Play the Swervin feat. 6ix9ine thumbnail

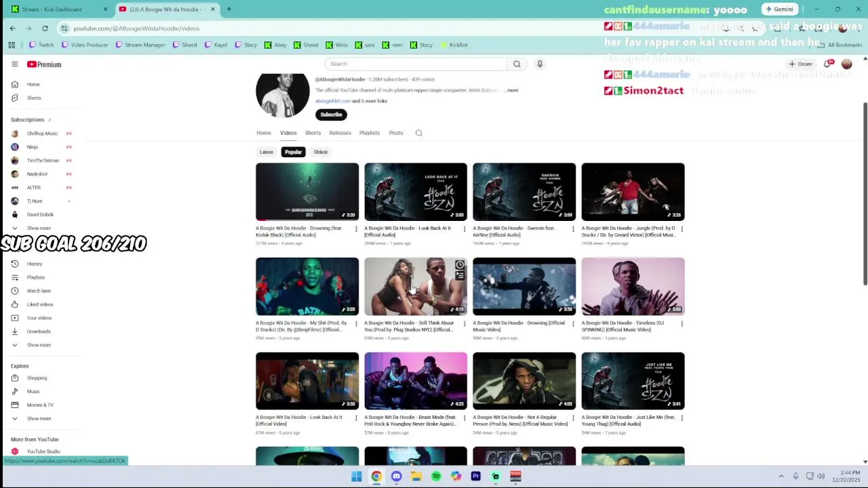pos(524,192)
